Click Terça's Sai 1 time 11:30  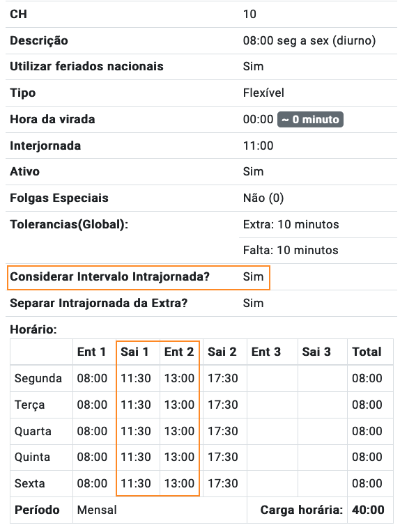tap(136, 405)
